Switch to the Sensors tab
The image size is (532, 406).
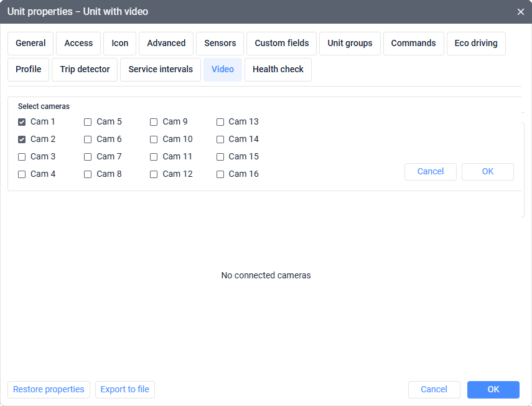click(220, 44)
